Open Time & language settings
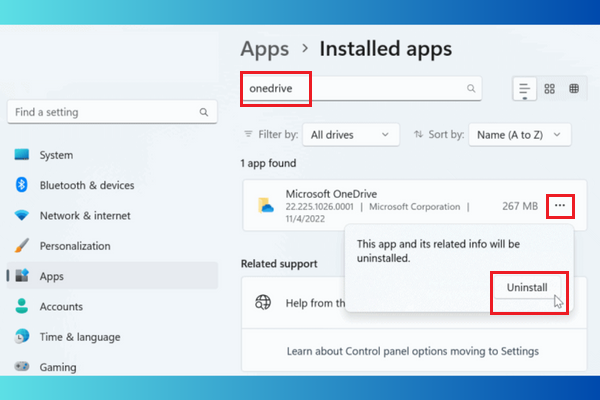The height and width of the screenshot is (400, 600). coord(112,336)
